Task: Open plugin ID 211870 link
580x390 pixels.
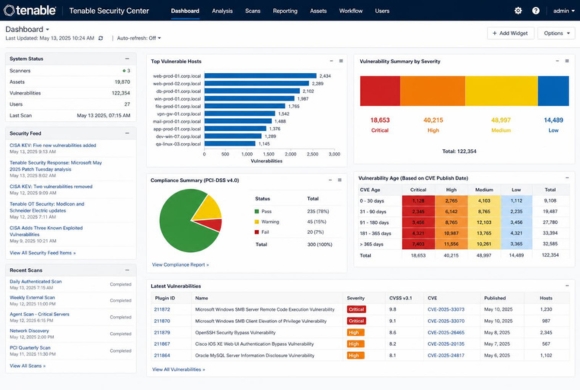Action: 162,321
